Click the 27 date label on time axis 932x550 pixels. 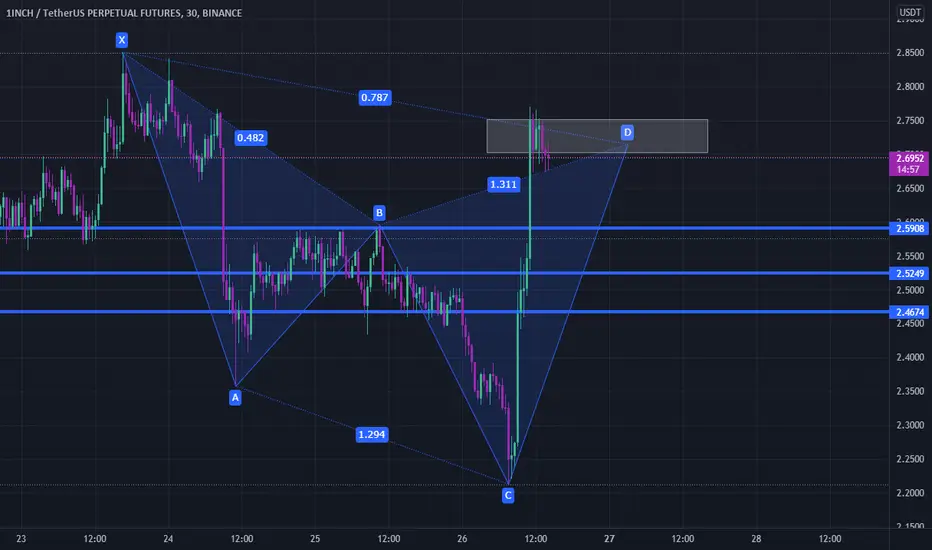click(609, 539)
